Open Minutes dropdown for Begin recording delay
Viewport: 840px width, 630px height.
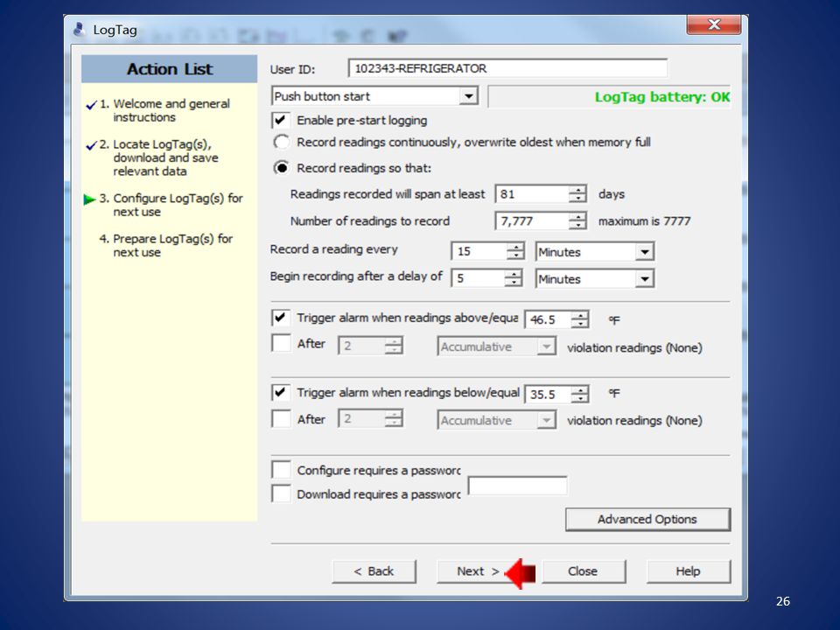pyautogui.click(x=645, y=278)
